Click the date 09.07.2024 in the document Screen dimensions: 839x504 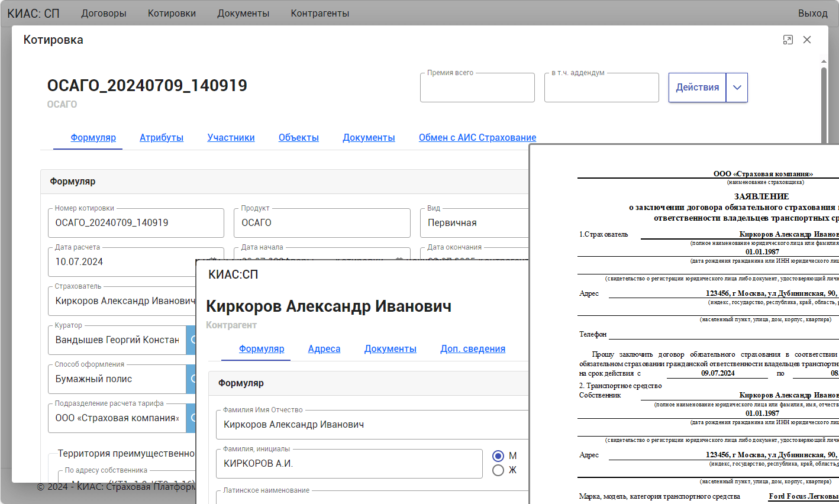pyautogui.click(x=718, y=373)
